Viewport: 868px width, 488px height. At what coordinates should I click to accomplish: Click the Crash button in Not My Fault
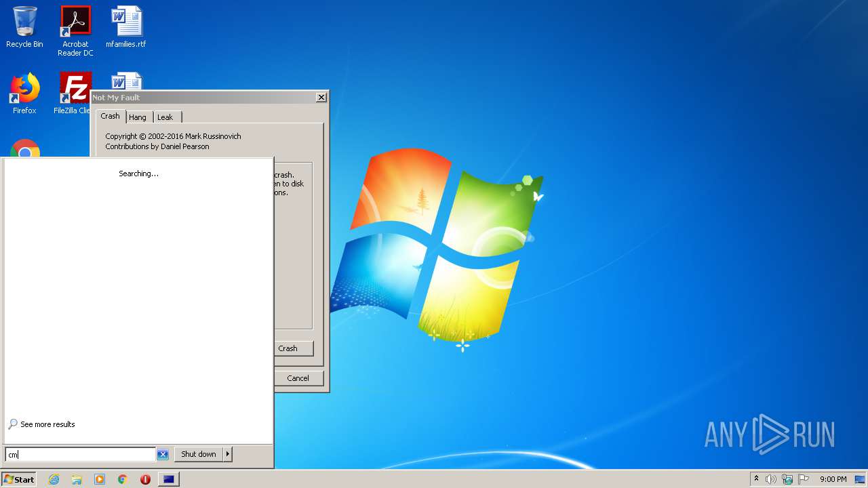tap(294, 348)
